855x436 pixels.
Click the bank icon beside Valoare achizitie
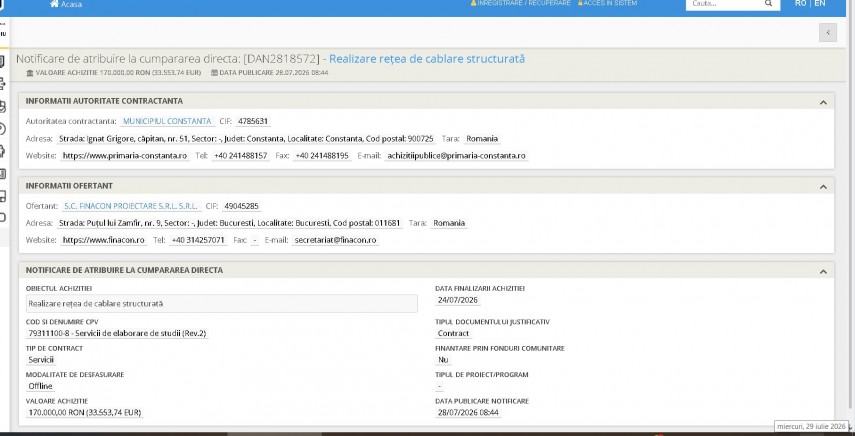pos(30,72)
